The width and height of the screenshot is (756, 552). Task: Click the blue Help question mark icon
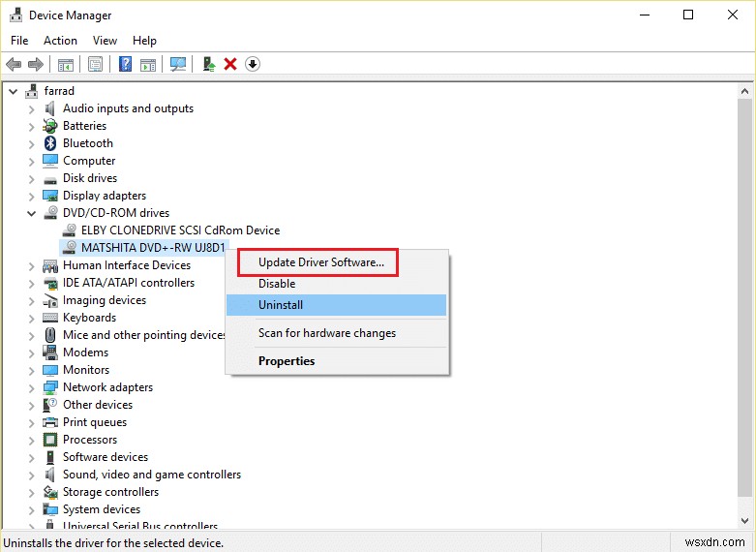pyautogui.click(x=126, y=64)
